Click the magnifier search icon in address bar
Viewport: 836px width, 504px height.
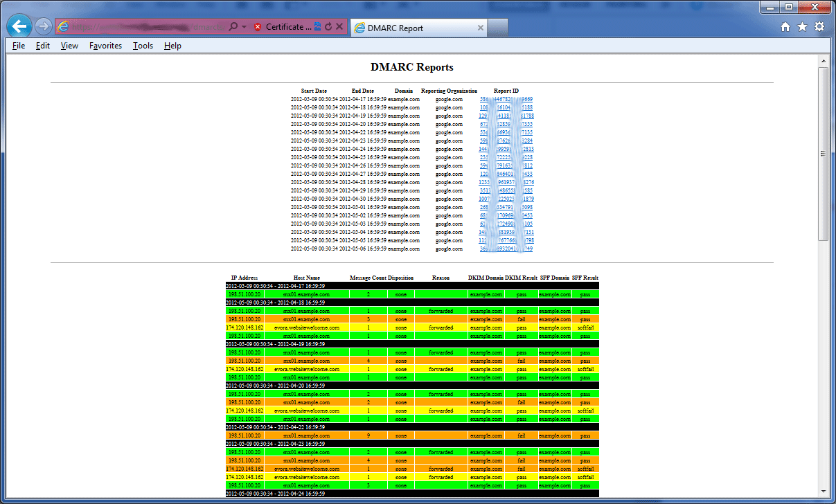pyautogui.click(x=233, y=27)
